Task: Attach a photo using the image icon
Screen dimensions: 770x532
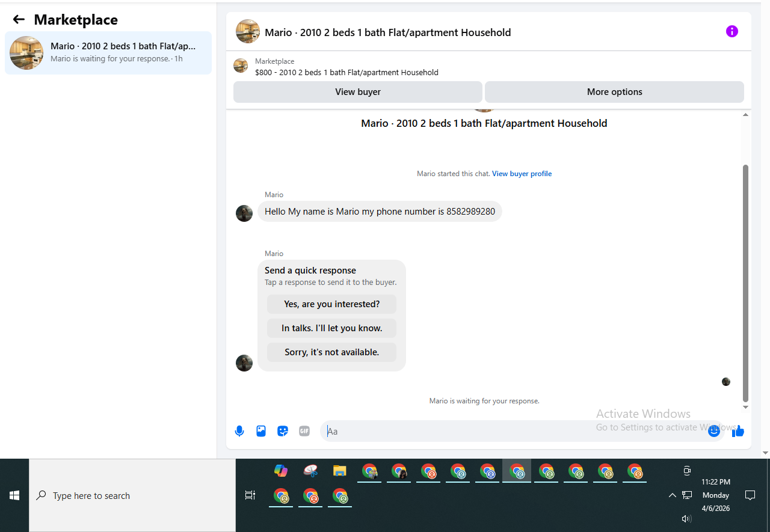Action: 261,431
